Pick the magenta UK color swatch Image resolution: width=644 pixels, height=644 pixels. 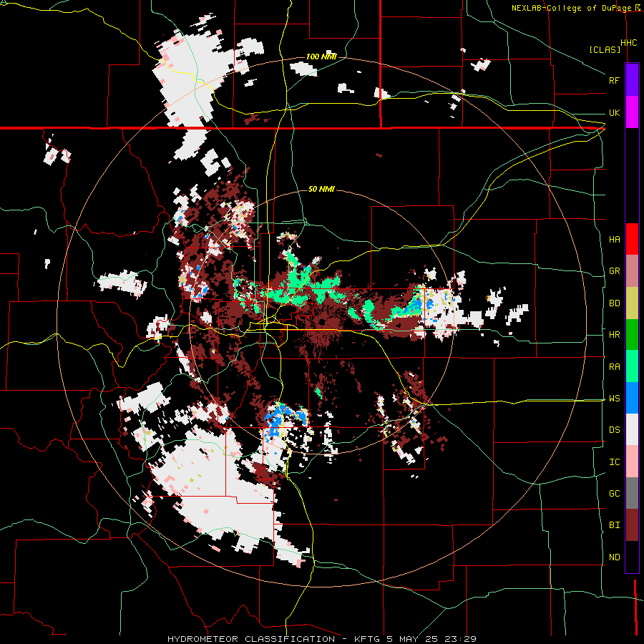(x=632, y=112)
